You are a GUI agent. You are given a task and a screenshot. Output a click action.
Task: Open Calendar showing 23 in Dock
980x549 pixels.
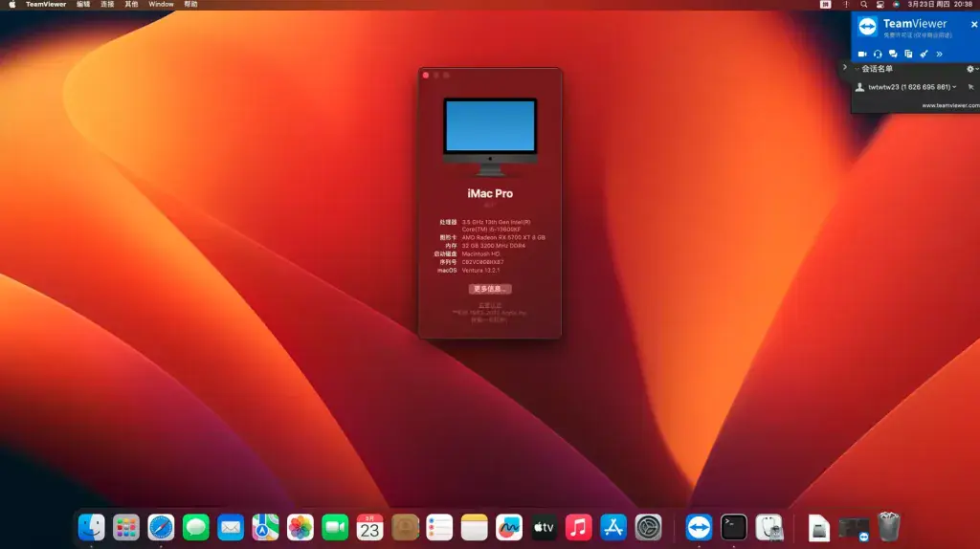370,527
